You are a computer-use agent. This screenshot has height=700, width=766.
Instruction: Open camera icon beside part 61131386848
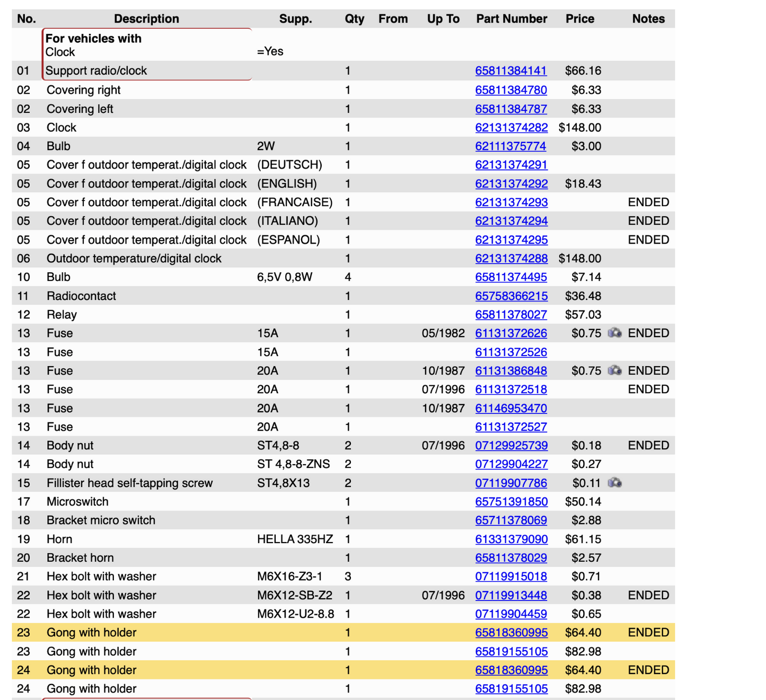614,370
